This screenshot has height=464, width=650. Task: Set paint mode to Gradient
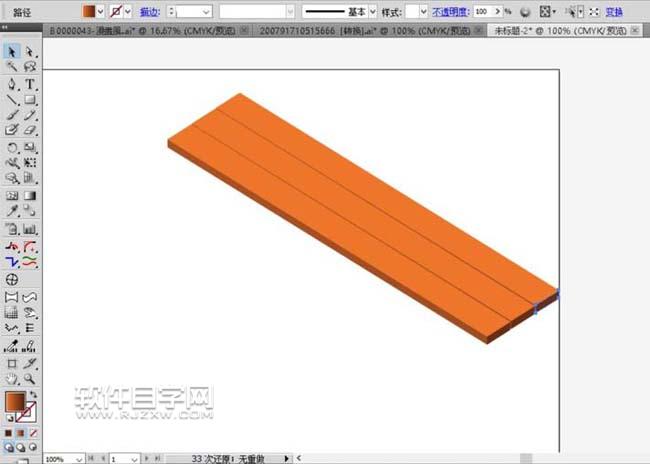[x=21, y=433]
